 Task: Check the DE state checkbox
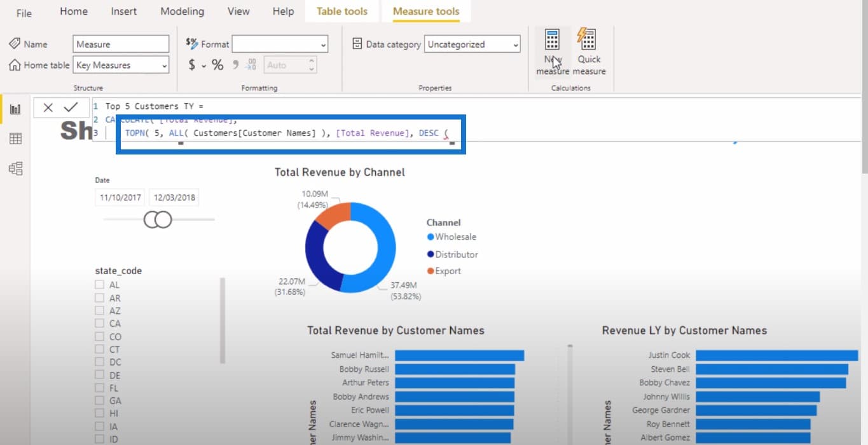click(x=99, y=375)
